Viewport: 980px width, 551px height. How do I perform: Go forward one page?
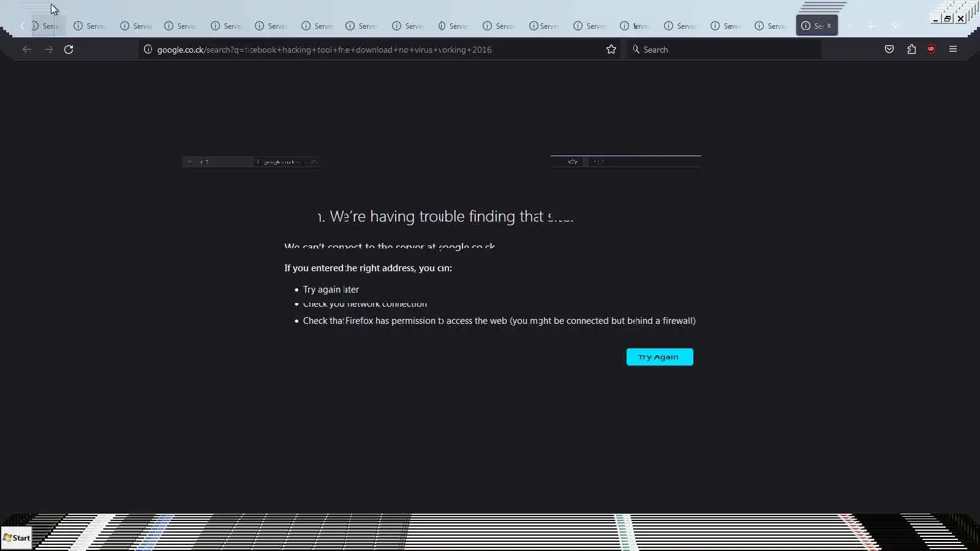48,50
